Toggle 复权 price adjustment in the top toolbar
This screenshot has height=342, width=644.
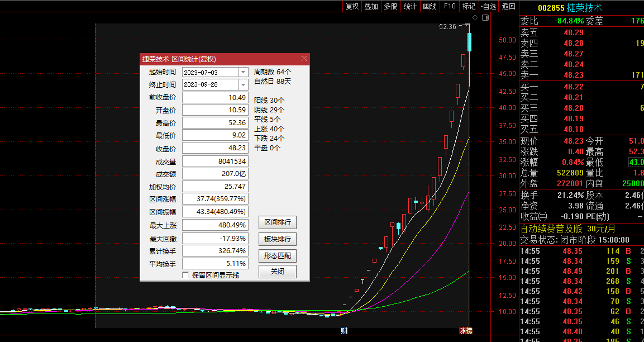click(x=352, y=6)
